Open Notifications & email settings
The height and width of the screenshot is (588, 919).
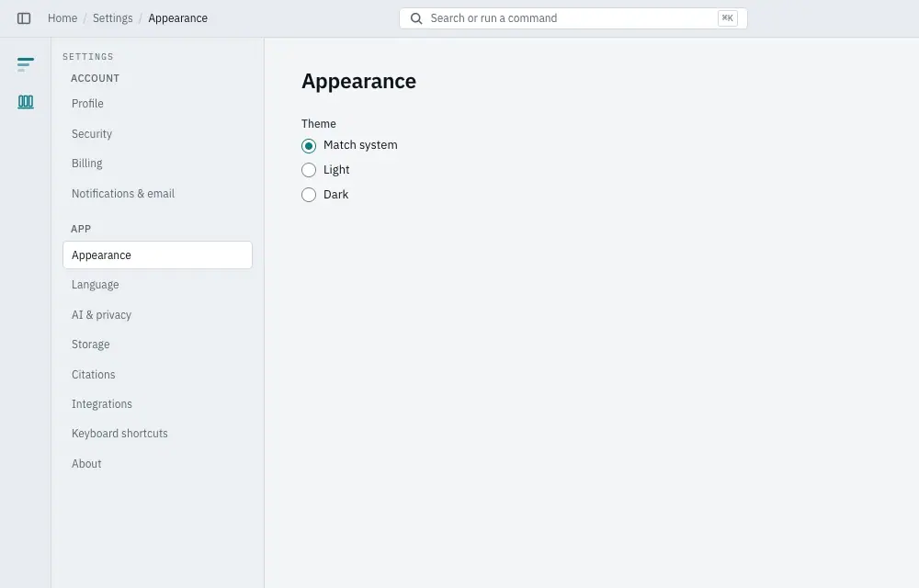pos(157,194)
